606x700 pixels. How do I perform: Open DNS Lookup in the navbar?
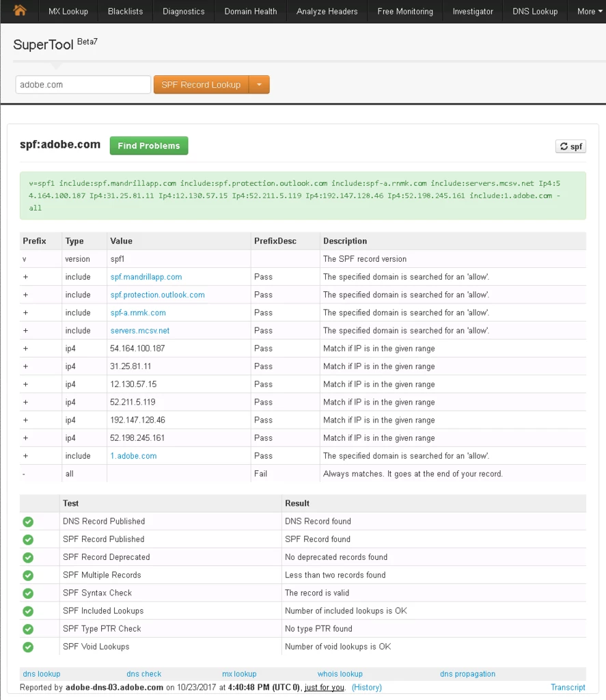[x=535, y=11]
